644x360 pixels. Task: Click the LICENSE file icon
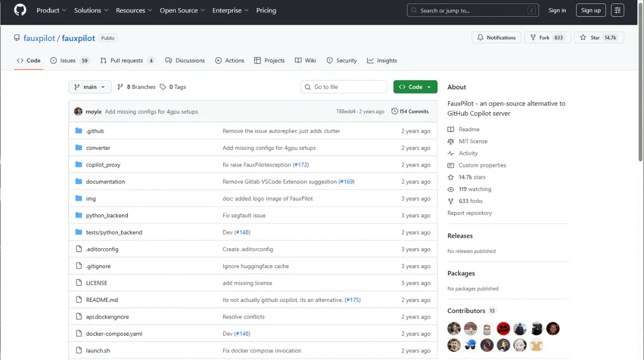tap(78, 283)
